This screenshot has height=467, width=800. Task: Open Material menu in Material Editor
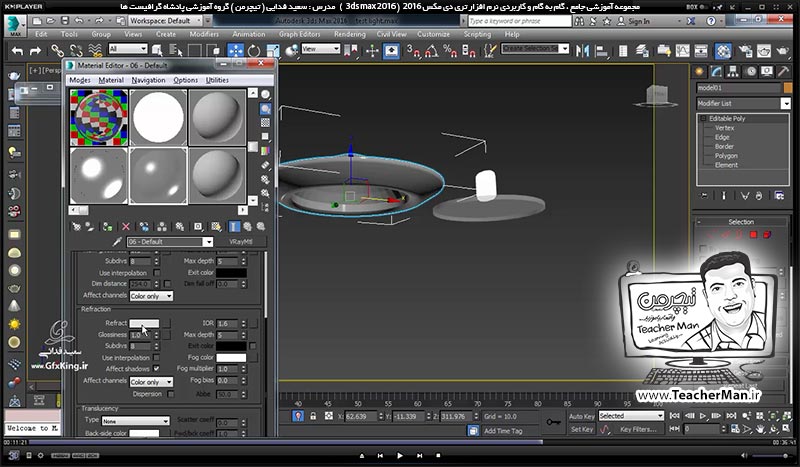111,80
